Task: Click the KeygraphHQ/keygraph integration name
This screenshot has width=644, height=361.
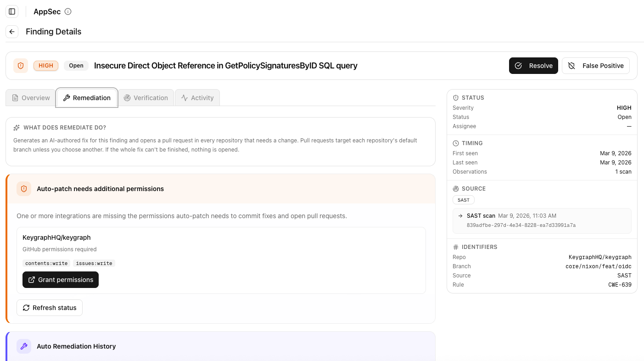Action: pos(56,237)
